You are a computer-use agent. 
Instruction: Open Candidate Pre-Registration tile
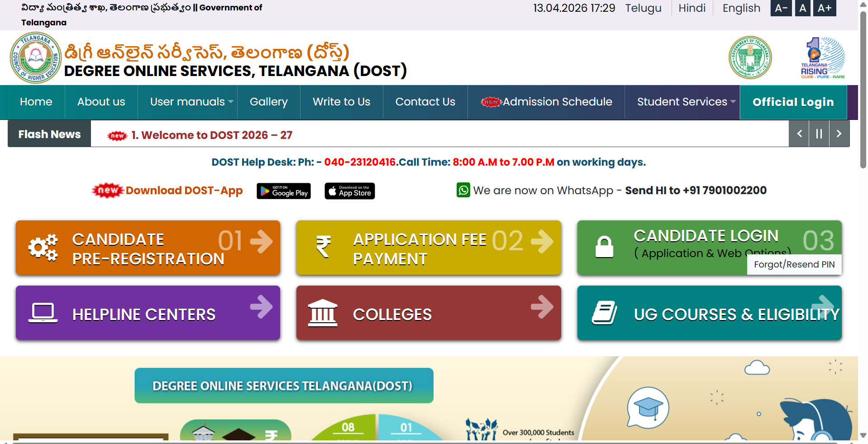[148, 248]
